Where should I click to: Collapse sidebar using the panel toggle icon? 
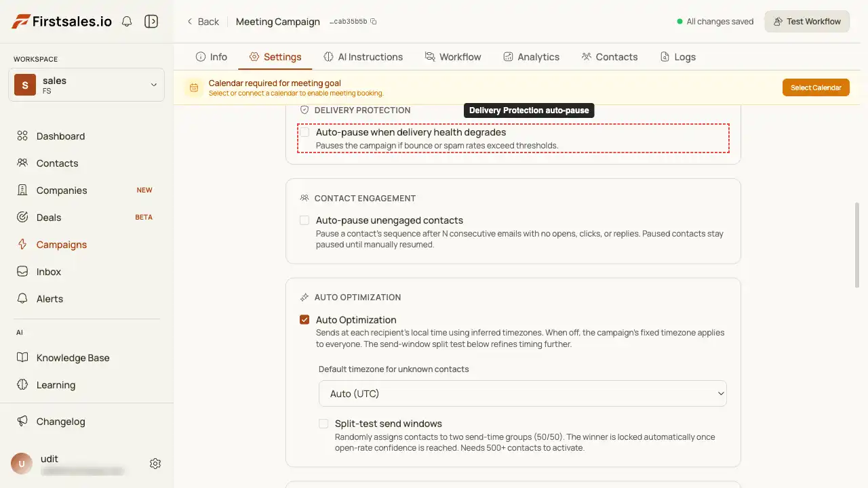click(151, 22)
